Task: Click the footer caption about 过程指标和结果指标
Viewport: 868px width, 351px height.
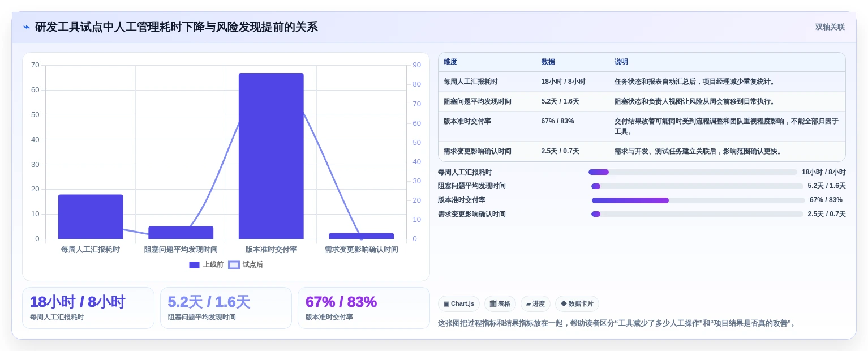Action: [x=617, y=323]
